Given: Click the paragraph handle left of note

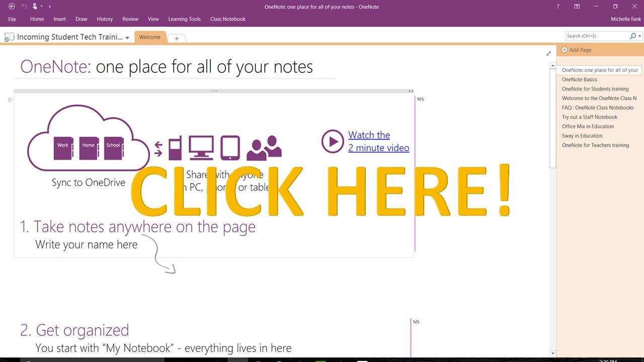Looking at the screenshot, I should click(10, 100).
